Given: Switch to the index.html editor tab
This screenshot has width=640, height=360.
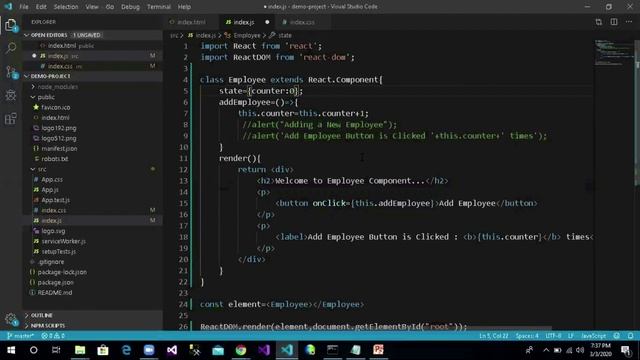Looking at the screenshot, I should 191,22.
